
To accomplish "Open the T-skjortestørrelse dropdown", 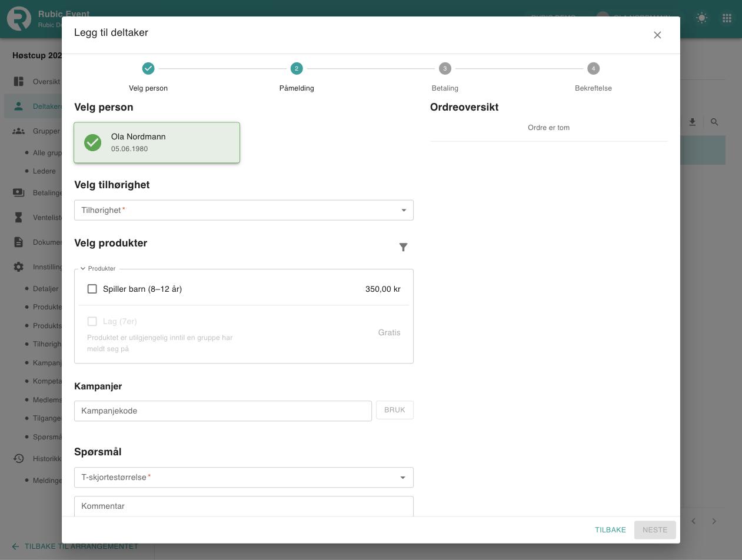I will (244, 478).
